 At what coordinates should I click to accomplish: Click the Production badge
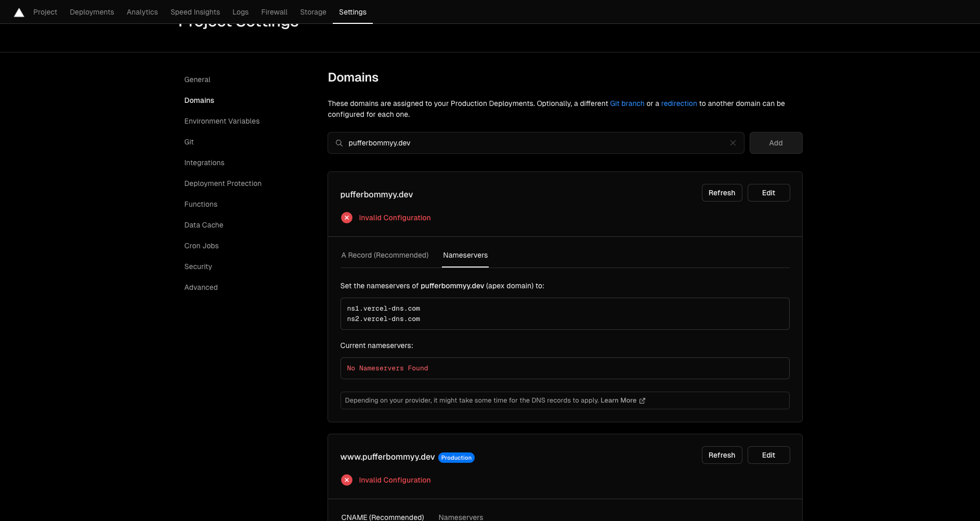click(456, 458)
